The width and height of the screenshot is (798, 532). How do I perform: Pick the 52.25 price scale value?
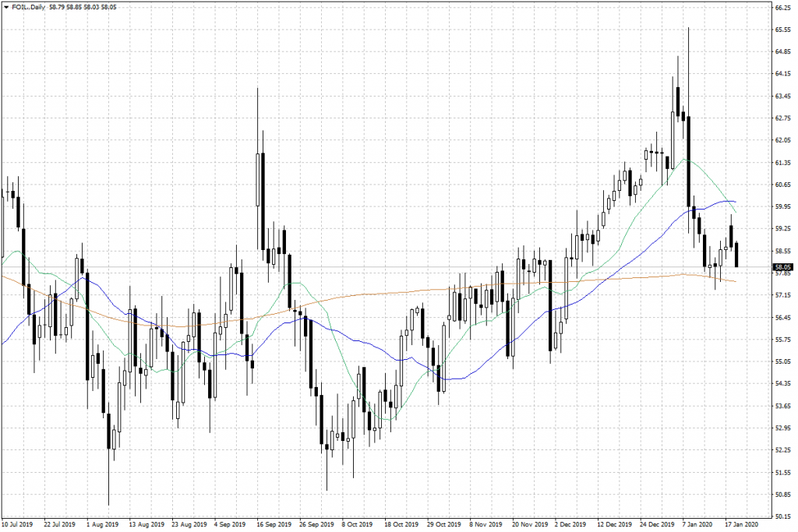coord(783,451)
